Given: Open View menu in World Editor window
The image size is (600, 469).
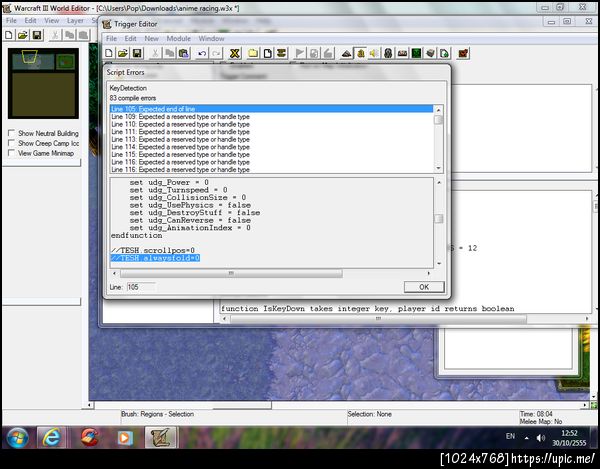Looking at the screenshot, I should pyautogui.click(x=52, y=21).
